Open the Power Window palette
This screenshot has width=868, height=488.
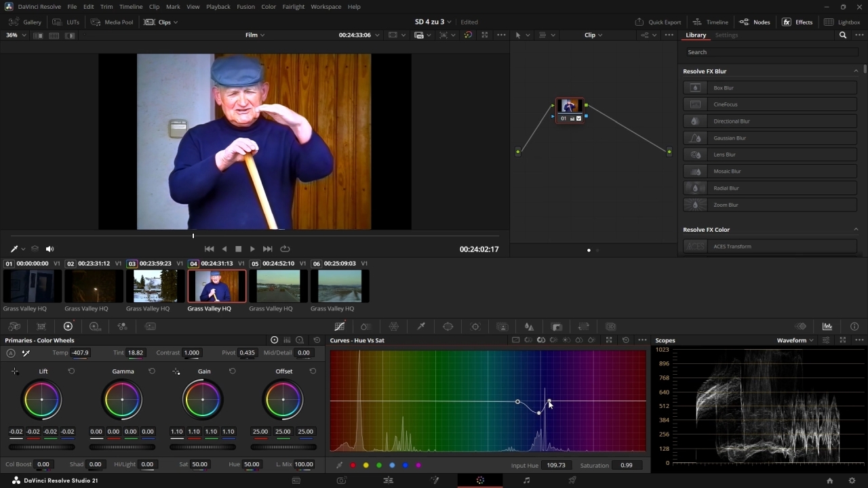click(448, 326)
